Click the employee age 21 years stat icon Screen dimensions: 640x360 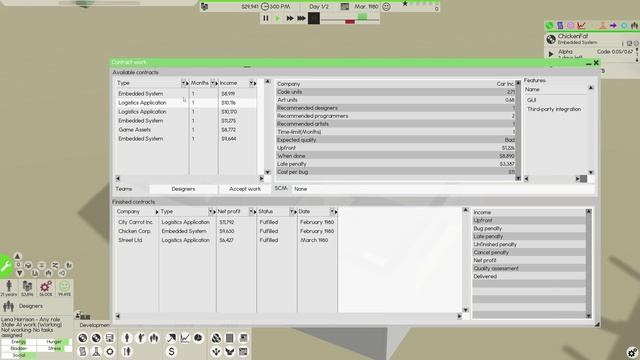[x=9, y=288]
